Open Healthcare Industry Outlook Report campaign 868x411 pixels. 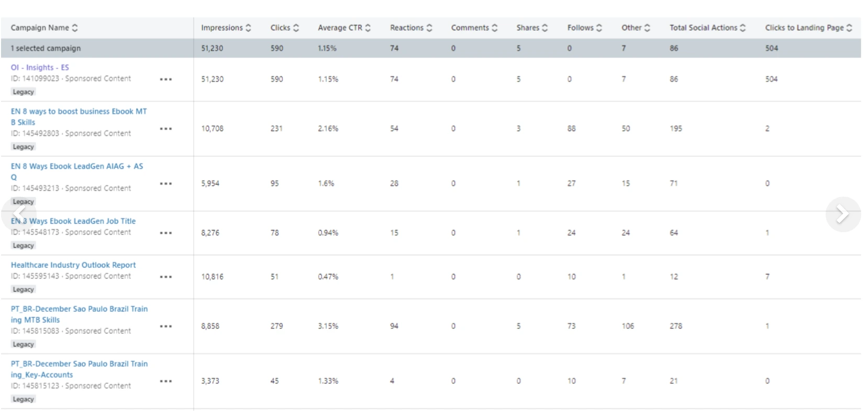(x=73, y=265)
